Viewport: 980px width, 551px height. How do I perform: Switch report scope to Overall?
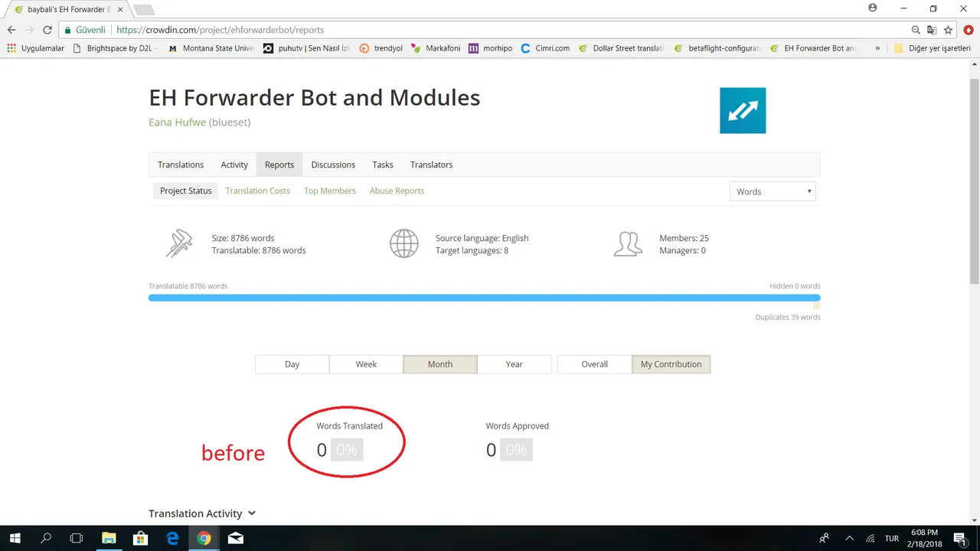pos(595,364)
